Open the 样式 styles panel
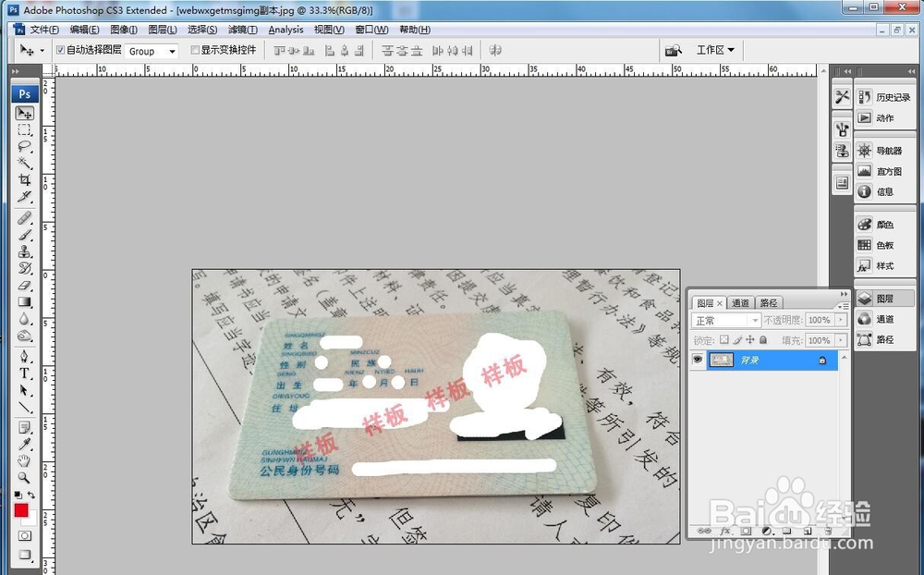The width and height of the screenshot is (924, 575). point(885,266)
